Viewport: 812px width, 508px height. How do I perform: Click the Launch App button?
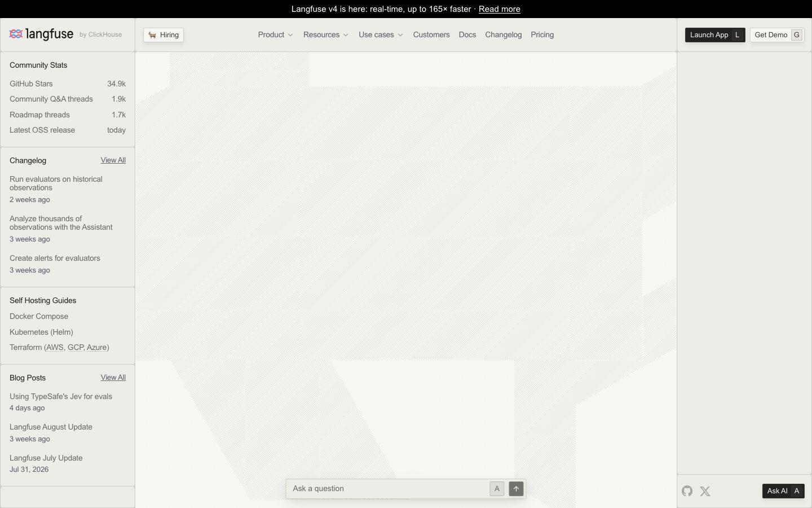[715, 35]
